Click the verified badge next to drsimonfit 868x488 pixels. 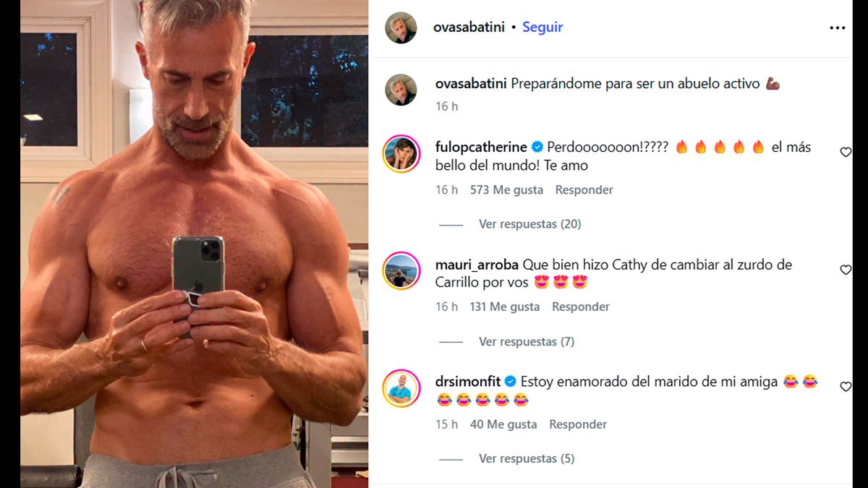(510, 381)
